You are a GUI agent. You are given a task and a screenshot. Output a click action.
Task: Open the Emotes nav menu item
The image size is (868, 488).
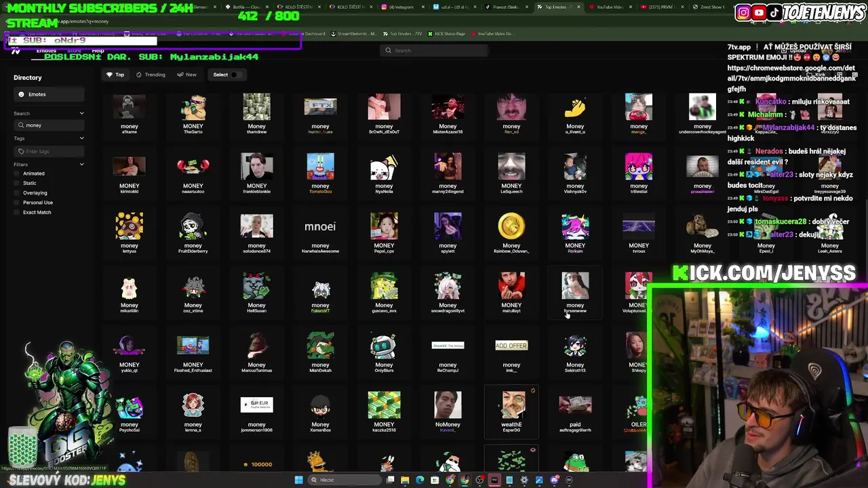coord(46,51)
